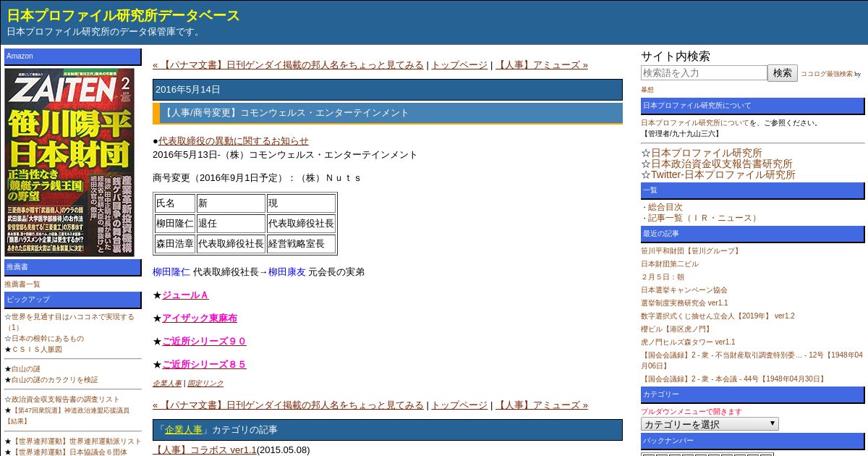Click the 企業人事 category link under the article
Viewport: 868px width, 456px height.
[167, 383]
